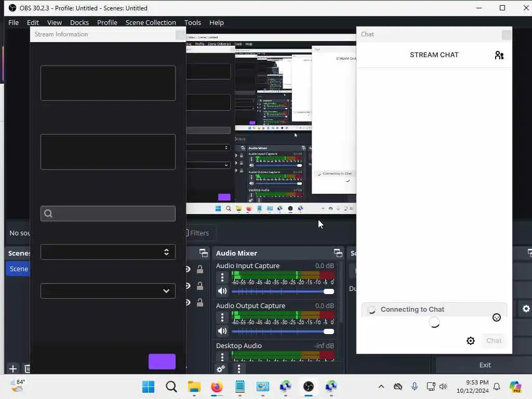Close the Stream Information dock
This screenshot has height=399, width=532.
(180, 35)
